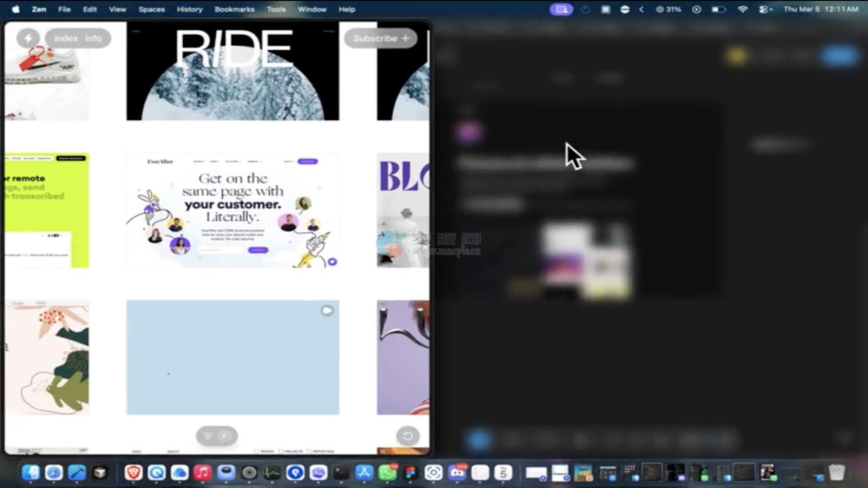Open the Spaces menu
Image resolution: width=868 pixels, height=488 pixels.
click(x=151, y=9)
